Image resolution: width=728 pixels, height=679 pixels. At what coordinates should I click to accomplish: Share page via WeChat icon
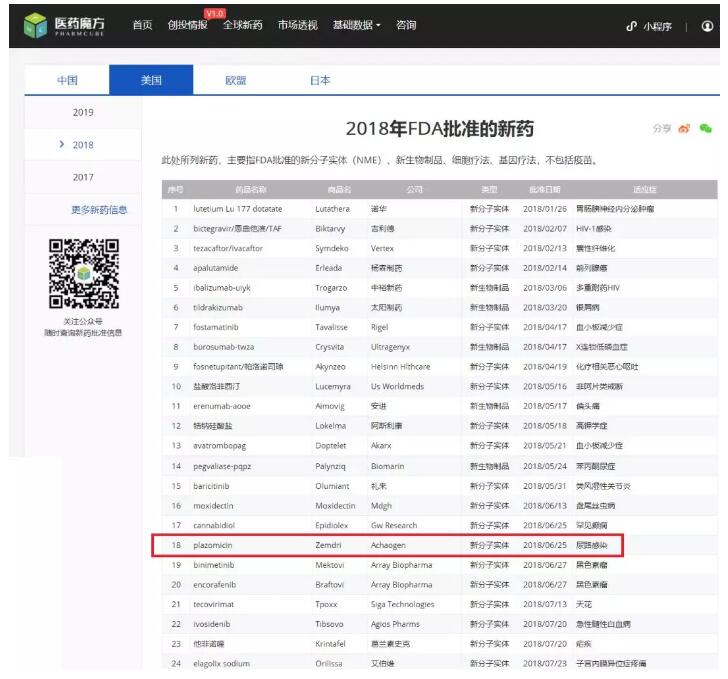706,129
